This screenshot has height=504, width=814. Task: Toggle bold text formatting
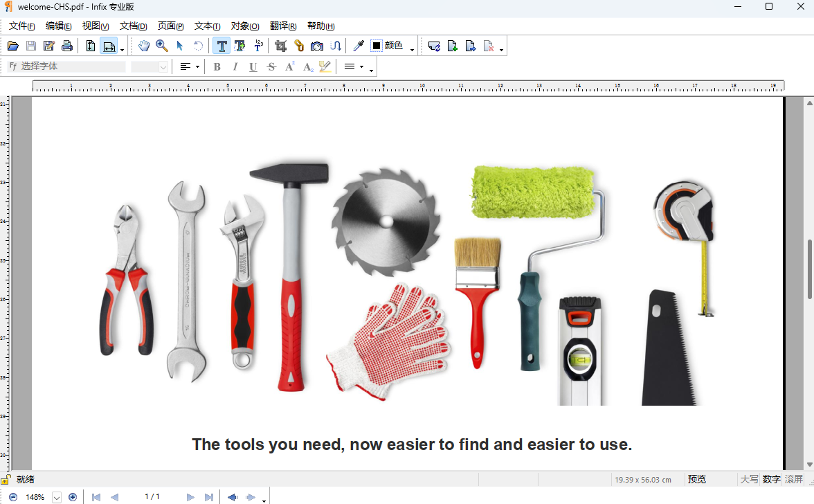tap(217, 66)
